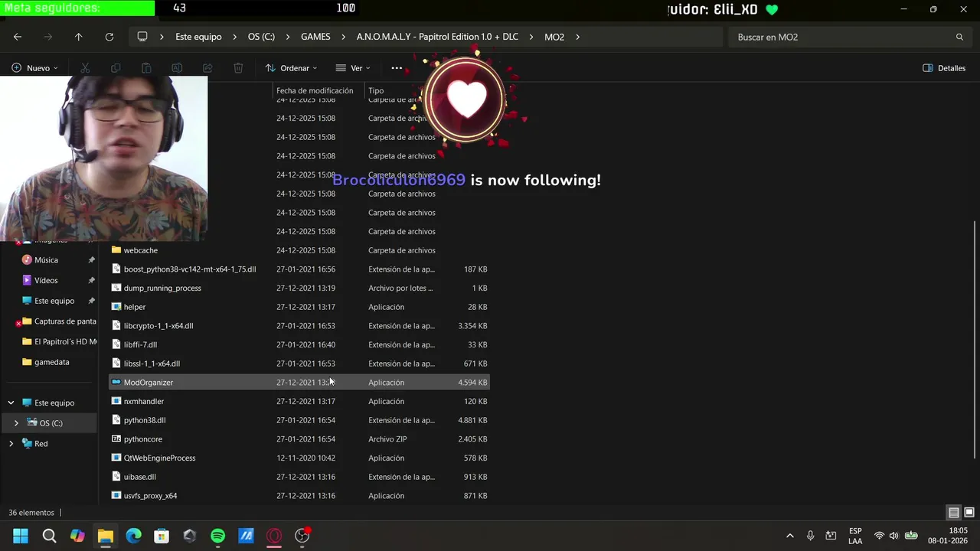This screenshot has width=980, height=551.
Task: Open gamedata pinned folder in sidebar
Action: click(51, 362)
